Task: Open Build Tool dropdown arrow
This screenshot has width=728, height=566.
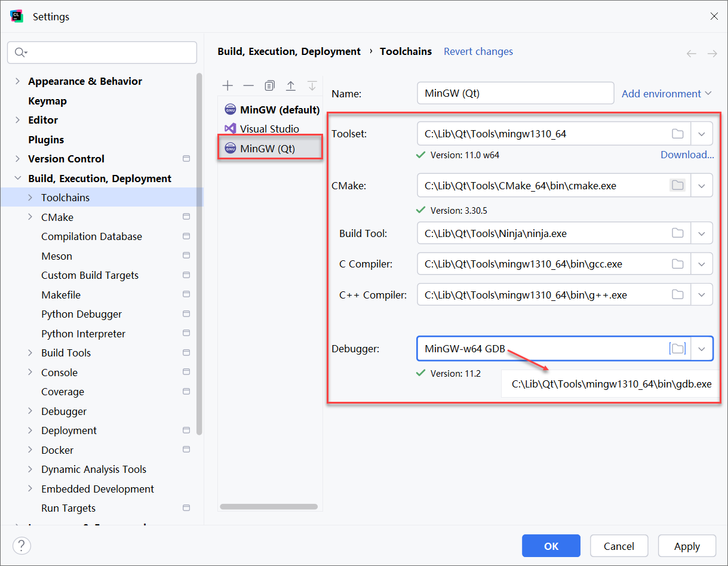Action: (702, 233)
